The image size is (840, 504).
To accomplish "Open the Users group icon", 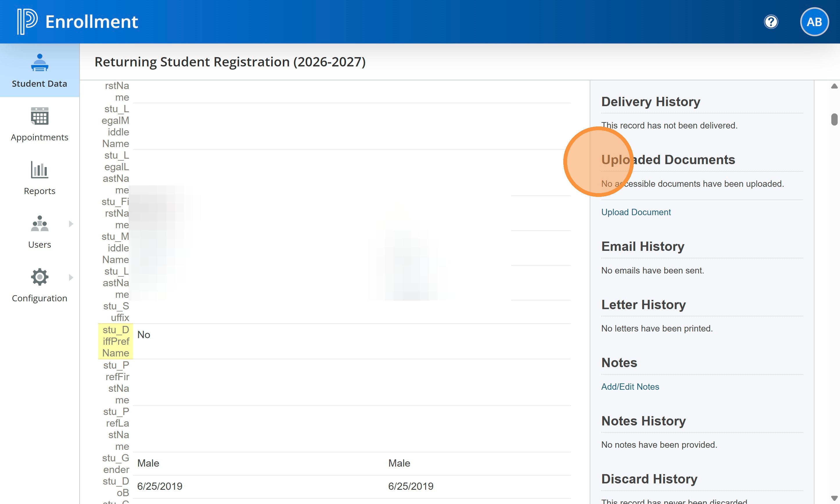I will click(x=39, y=224).
